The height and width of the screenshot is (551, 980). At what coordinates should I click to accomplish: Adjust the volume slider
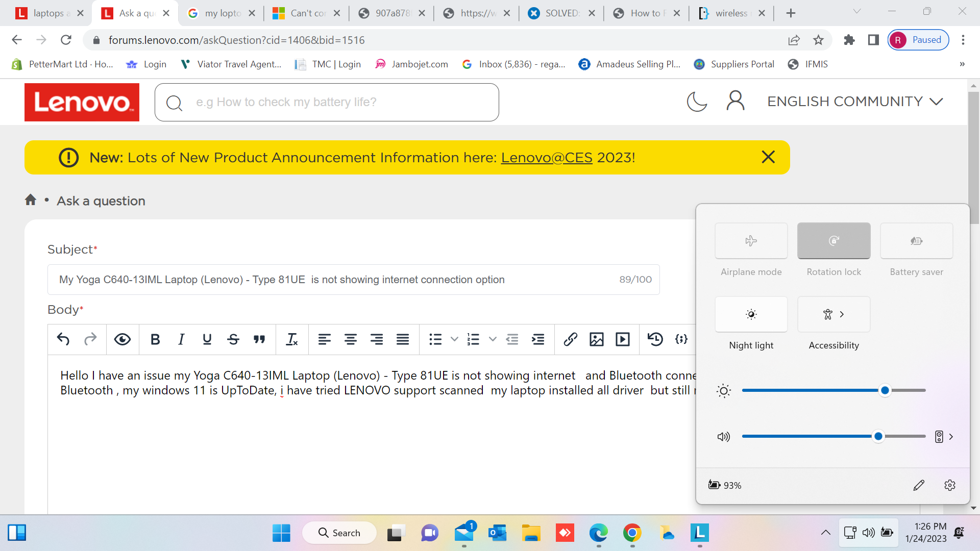click(834, 436)
